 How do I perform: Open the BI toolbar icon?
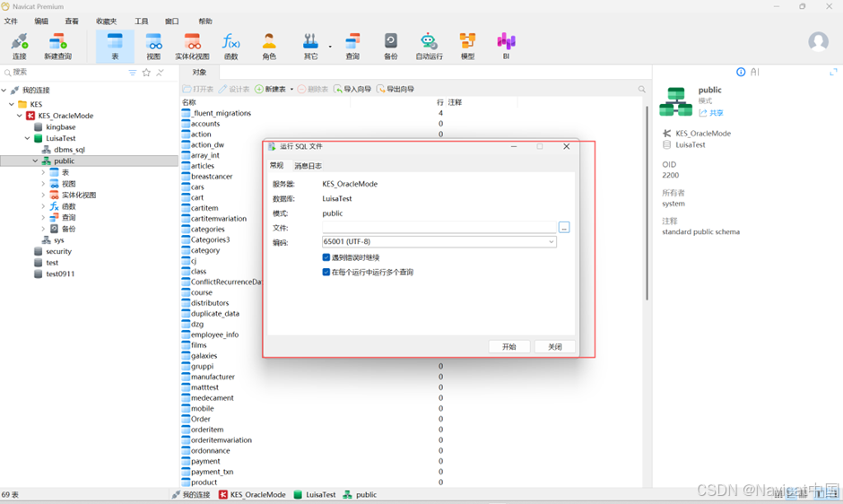click(506, 47)
